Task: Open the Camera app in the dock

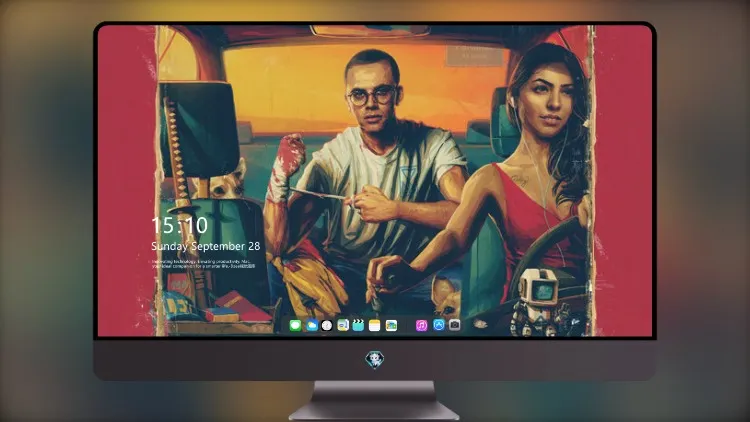Action: (454, 325)
